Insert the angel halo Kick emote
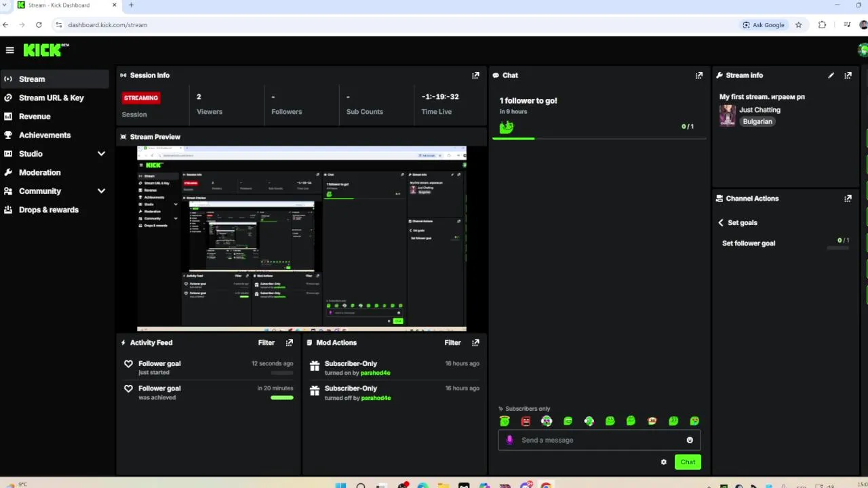Viewport: 868px width, 488px height. (x=505, y=421)
